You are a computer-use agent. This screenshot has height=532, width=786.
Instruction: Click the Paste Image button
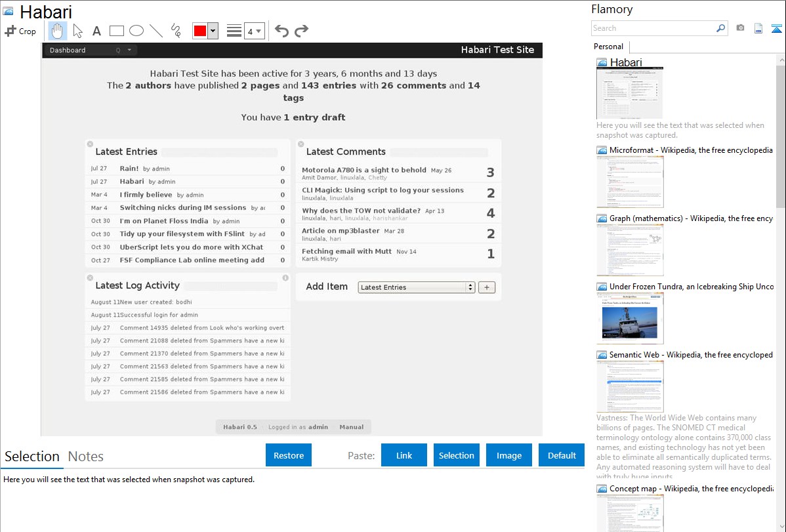(508, 455)
